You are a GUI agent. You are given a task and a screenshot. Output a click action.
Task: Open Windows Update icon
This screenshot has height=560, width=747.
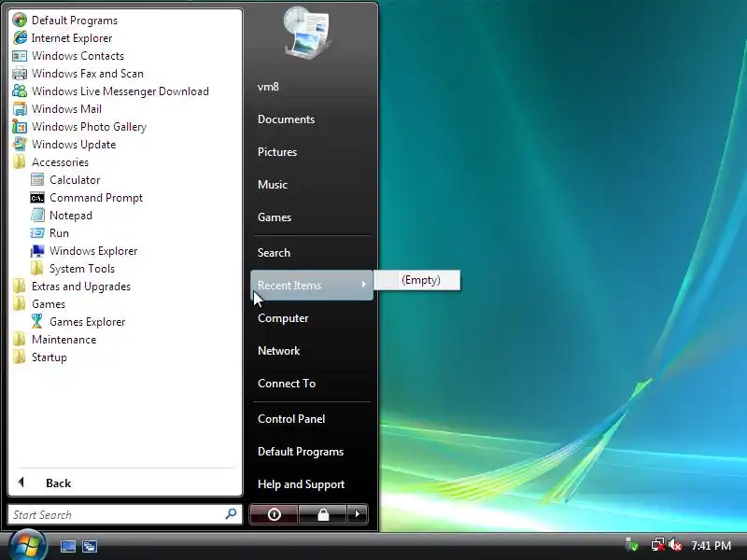coord(20,145)
